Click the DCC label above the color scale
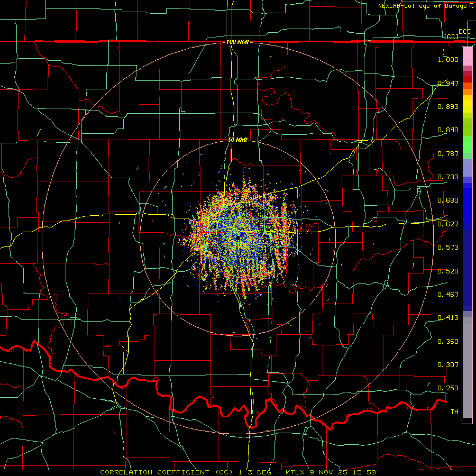The height and width of the screenshot is (476, 476). tap(464, 32)
